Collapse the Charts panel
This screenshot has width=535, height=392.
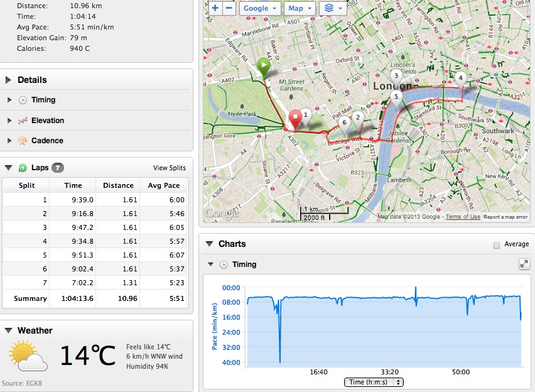(x=208, y=244)
